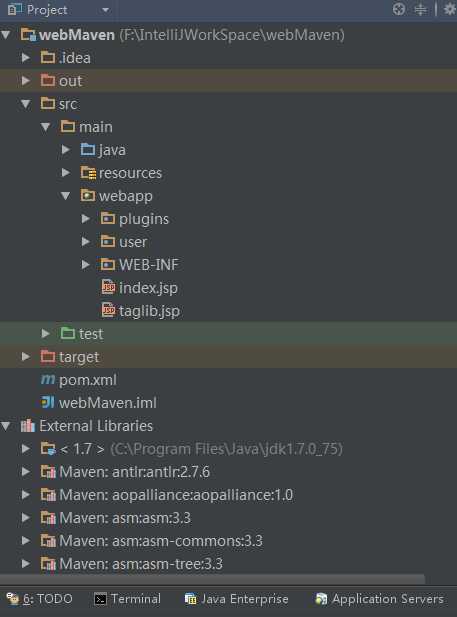Viewport: 457px width, 617px height.
Task: Expand the WEB-INF folder
Action: (85, 265)
